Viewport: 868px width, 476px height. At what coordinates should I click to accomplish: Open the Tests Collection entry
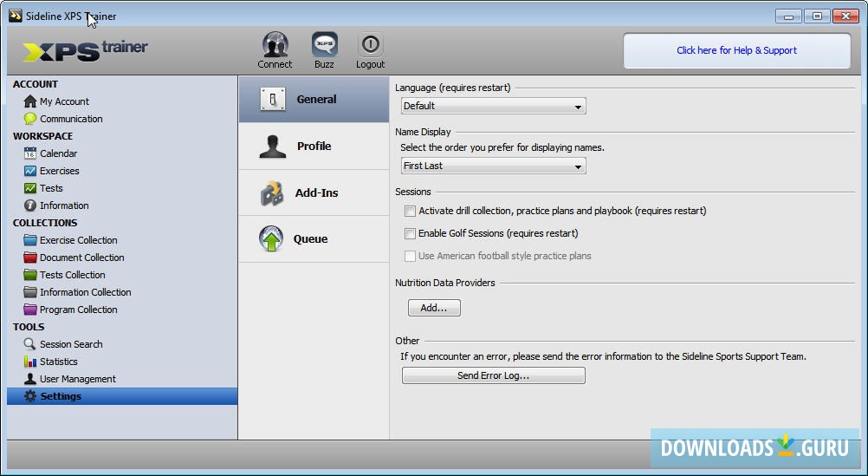click(72, 274)
